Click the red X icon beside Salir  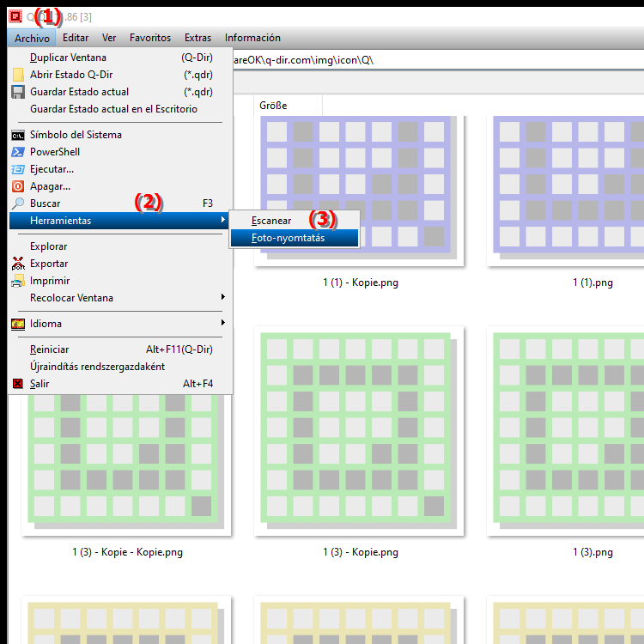click(18, 384)
